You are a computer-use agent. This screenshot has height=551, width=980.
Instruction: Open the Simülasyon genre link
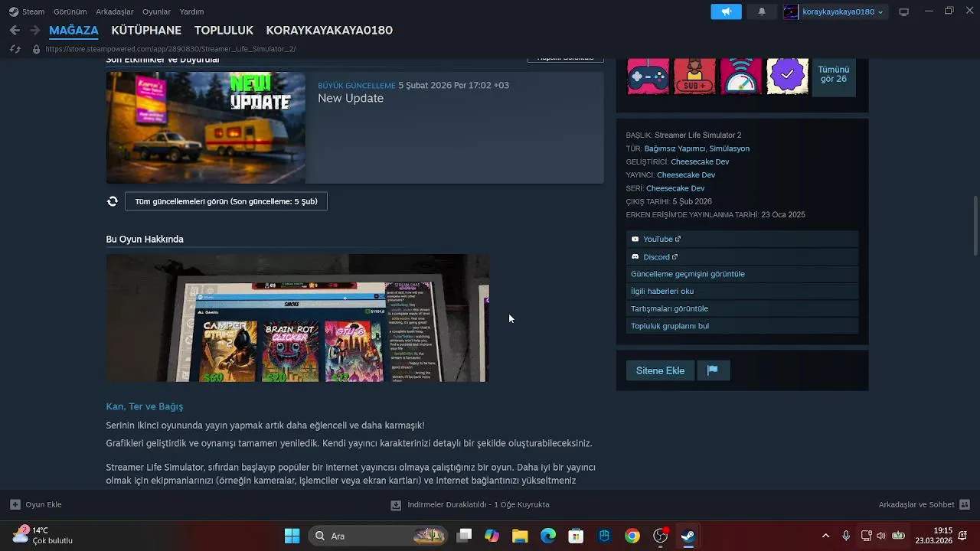(x=729, y=148)
